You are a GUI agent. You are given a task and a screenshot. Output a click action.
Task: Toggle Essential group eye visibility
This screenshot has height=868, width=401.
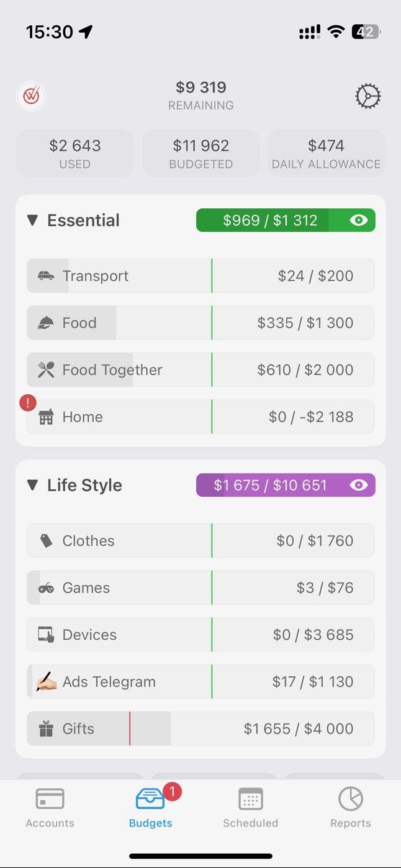359,220
